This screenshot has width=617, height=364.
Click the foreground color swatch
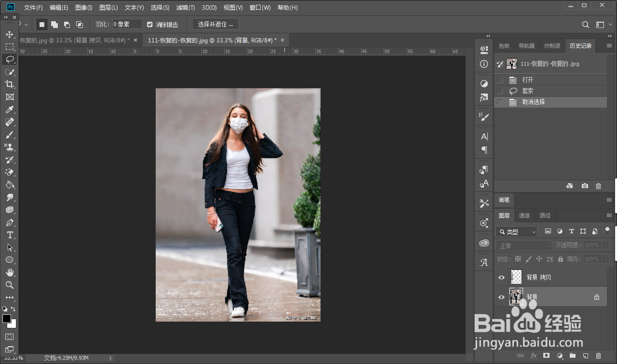(x=7, y=319)
